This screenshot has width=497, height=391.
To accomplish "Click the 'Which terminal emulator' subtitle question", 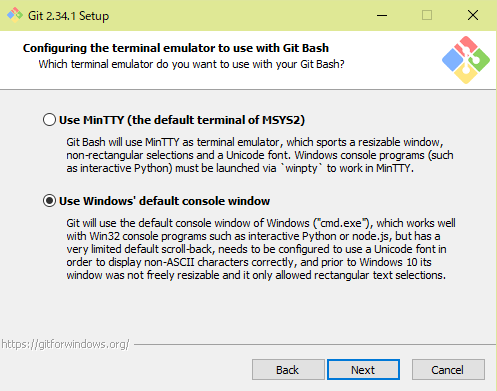I will pyautogui.click(x=191, y=64).
